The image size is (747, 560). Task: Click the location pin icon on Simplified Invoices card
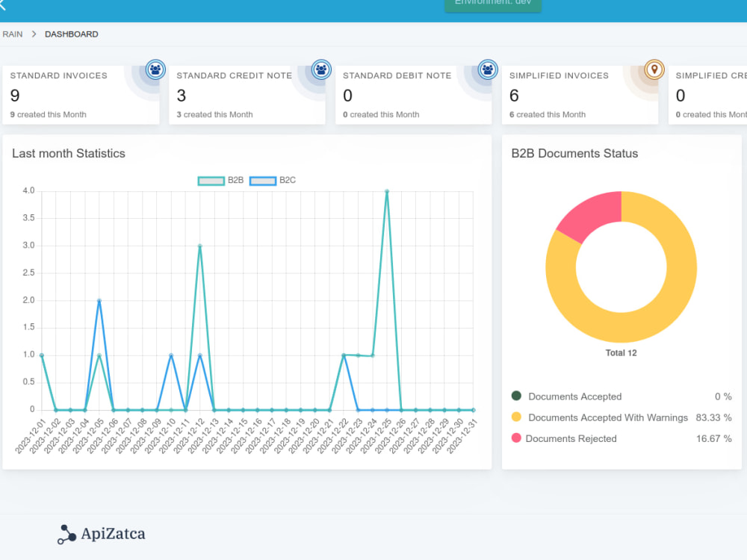click(654, 69)
